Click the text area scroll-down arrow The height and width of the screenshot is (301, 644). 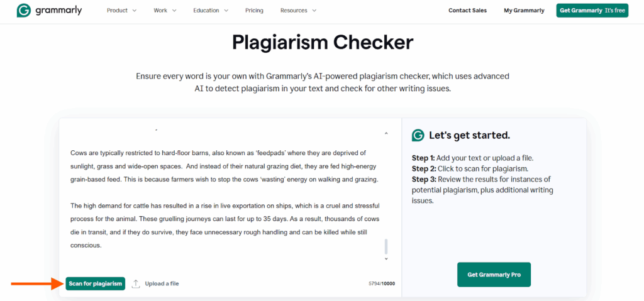pyautogui.click(x=386, y=259)
